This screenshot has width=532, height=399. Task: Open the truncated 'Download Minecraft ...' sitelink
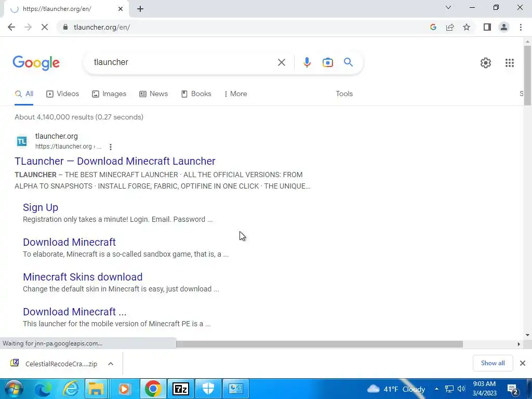click(74, 312)
